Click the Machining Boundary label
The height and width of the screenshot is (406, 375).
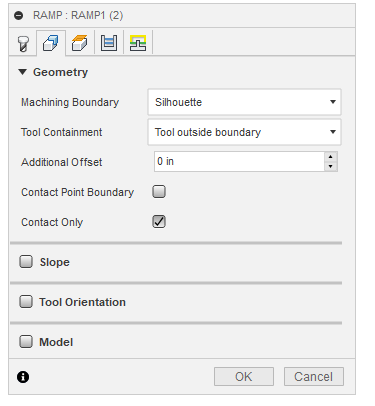70,102
